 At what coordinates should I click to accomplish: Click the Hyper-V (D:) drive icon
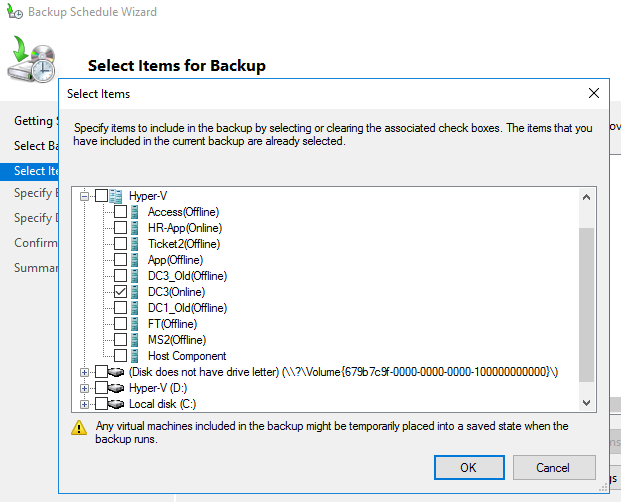click(x=116, y=388)
